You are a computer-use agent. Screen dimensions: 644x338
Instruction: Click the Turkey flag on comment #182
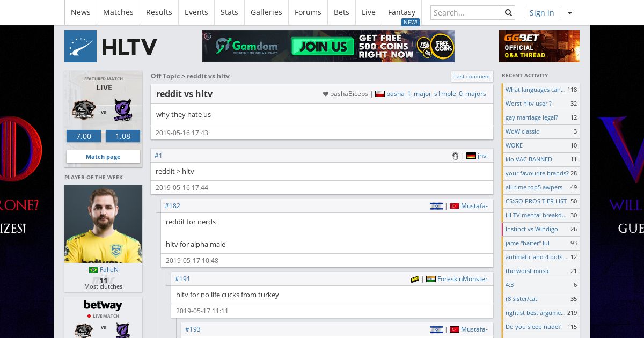click(455, 206)
